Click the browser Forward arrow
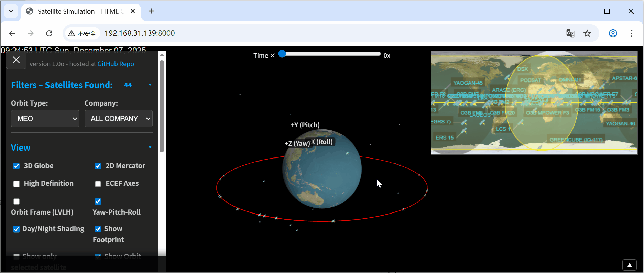Viewport: 644px width, 273px height. 31,33
